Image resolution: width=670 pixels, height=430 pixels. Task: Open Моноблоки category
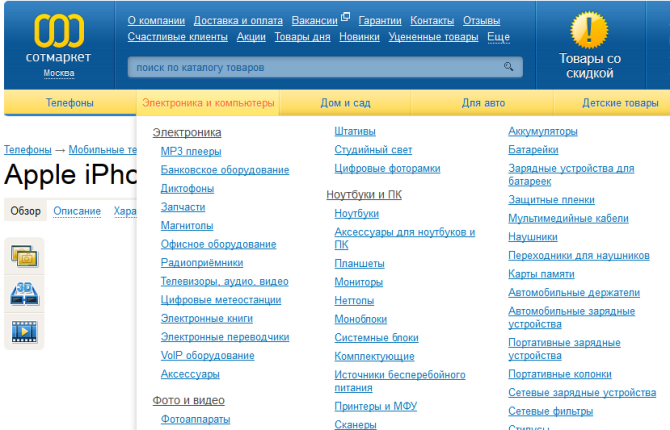[361, 319]
